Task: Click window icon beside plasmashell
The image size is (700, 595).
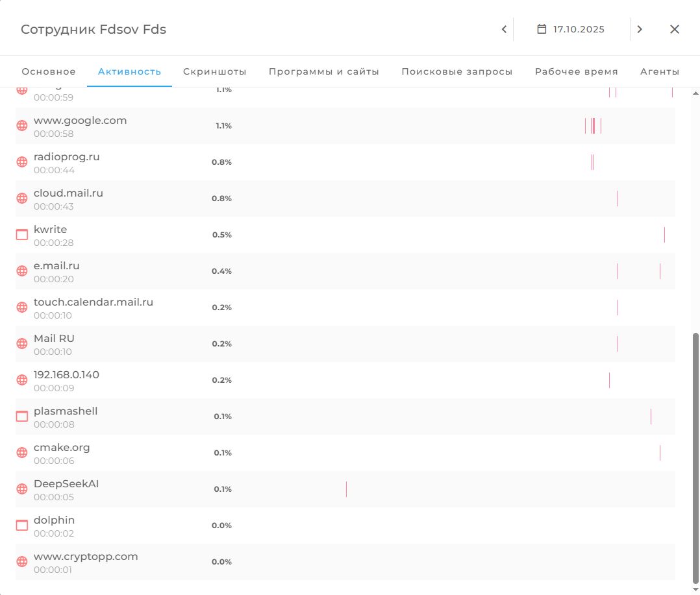Action: (22, 417)
